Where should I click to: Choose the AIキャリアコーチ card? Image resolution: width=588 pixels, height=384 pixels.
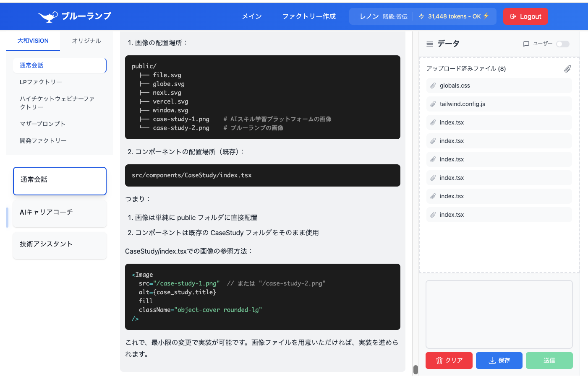pyautogui.click(x=60, y=213)
